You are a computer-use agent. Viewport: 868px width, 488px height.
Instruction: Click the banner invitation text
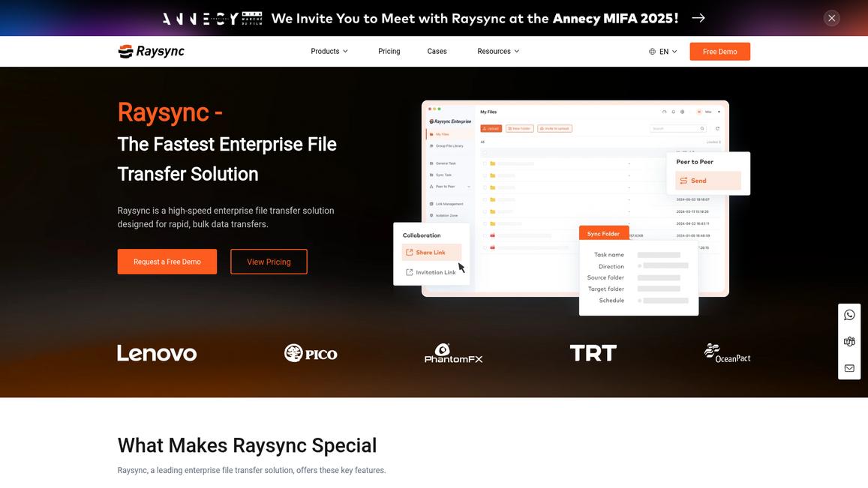474,18
